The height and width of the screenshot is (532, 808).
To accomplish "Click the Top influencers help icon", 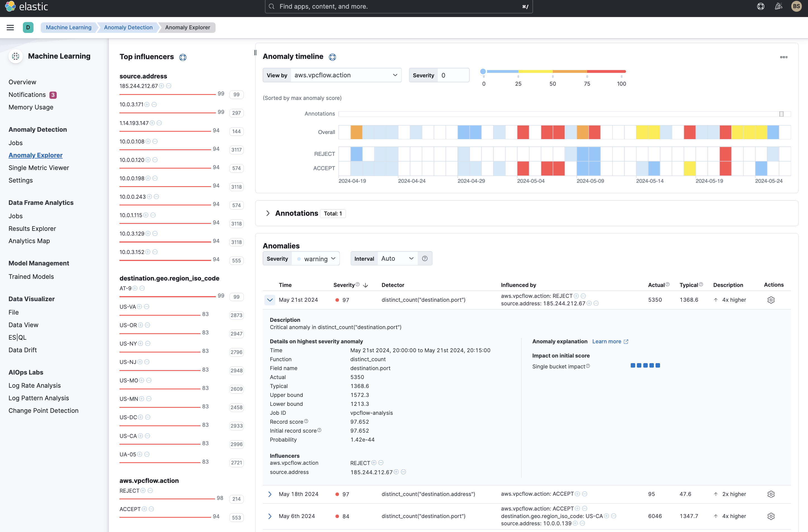I will 183,57.
